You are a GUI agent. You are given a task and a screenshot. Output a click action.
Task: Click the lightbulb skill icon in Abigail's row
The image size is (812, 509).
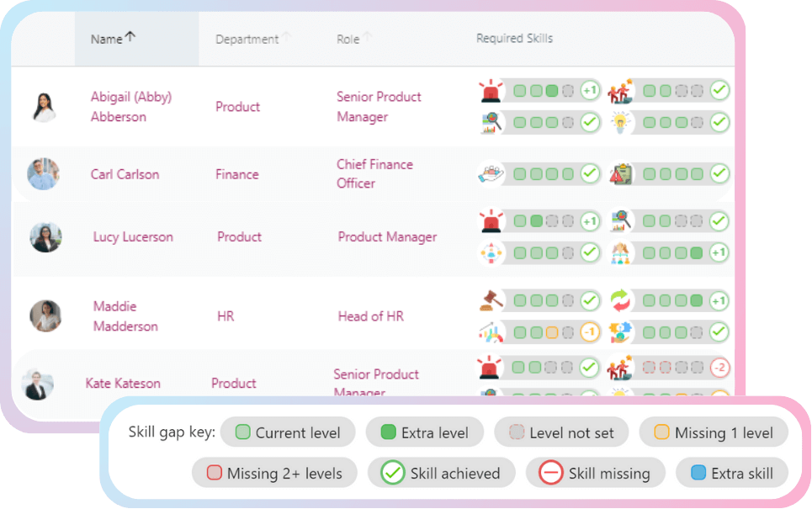coord(621,123)
